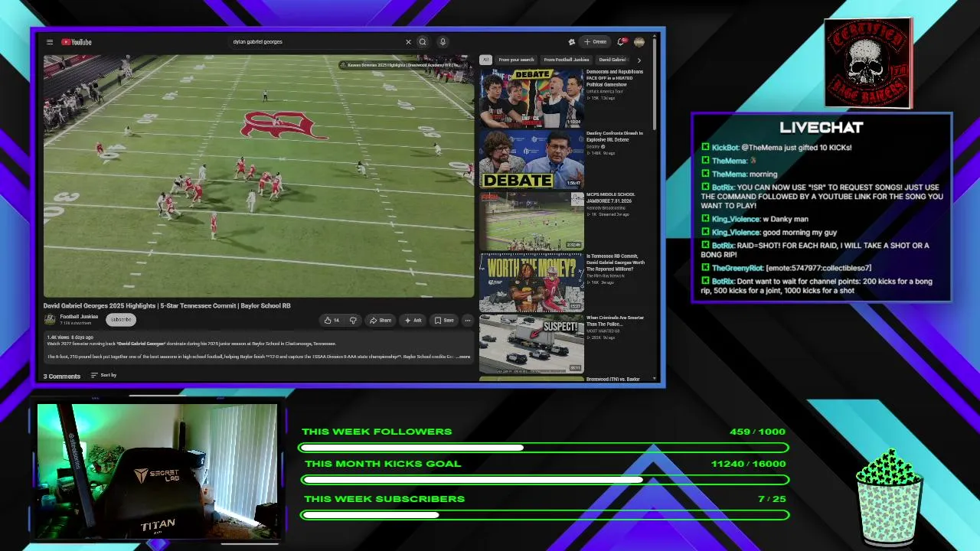Click the 'This Month Kicks Goal' progress bar

point(545,480)
